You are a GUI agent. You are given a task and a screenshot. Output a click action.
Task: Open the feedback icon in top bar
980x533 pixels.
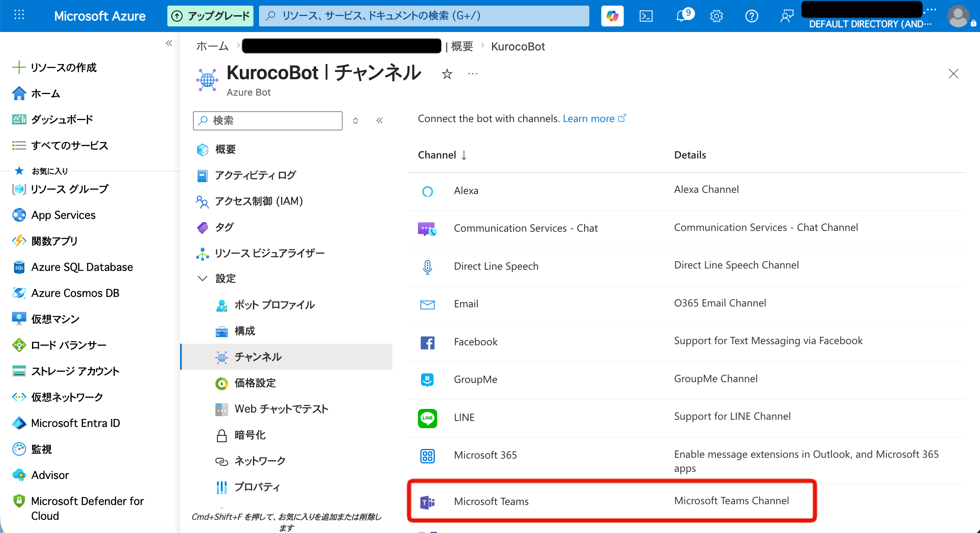(787, 16)
